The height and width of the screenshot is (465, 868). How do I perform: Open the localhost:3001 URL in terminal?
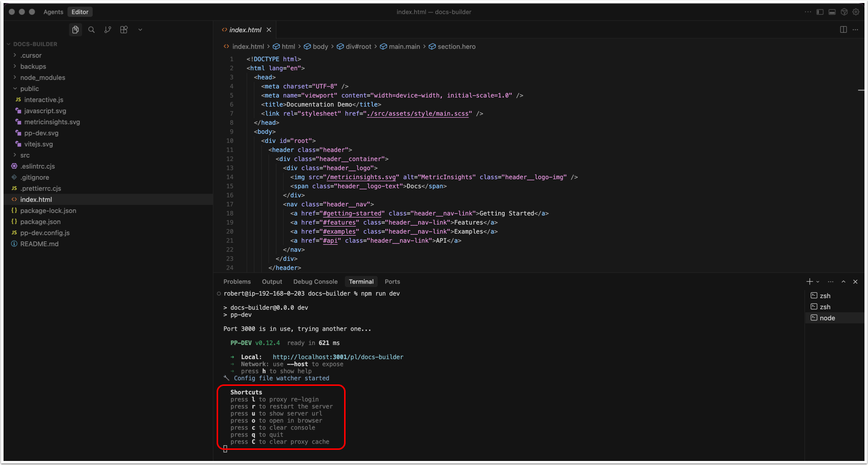(x=338, y=357)
